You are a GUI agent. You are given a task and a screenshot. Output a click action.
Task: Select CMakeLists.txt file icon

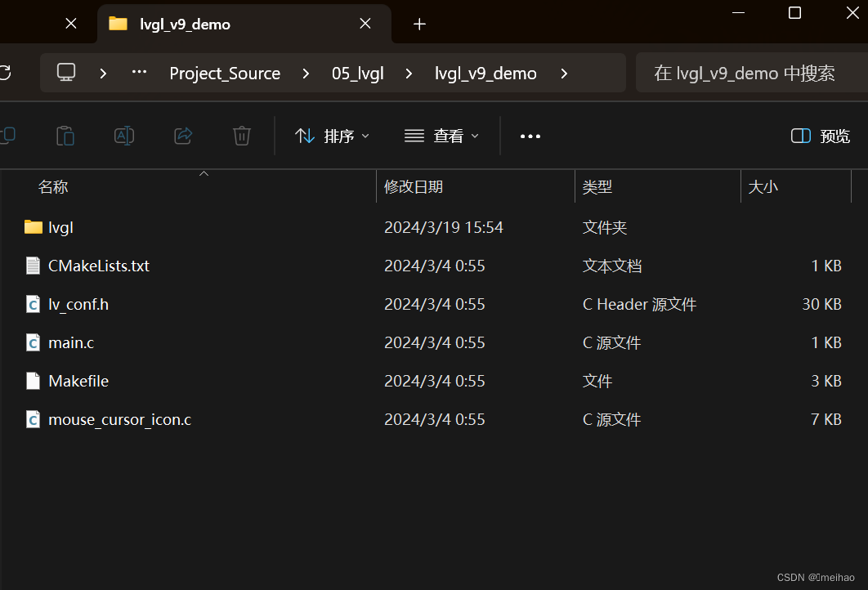click(34, 266)
